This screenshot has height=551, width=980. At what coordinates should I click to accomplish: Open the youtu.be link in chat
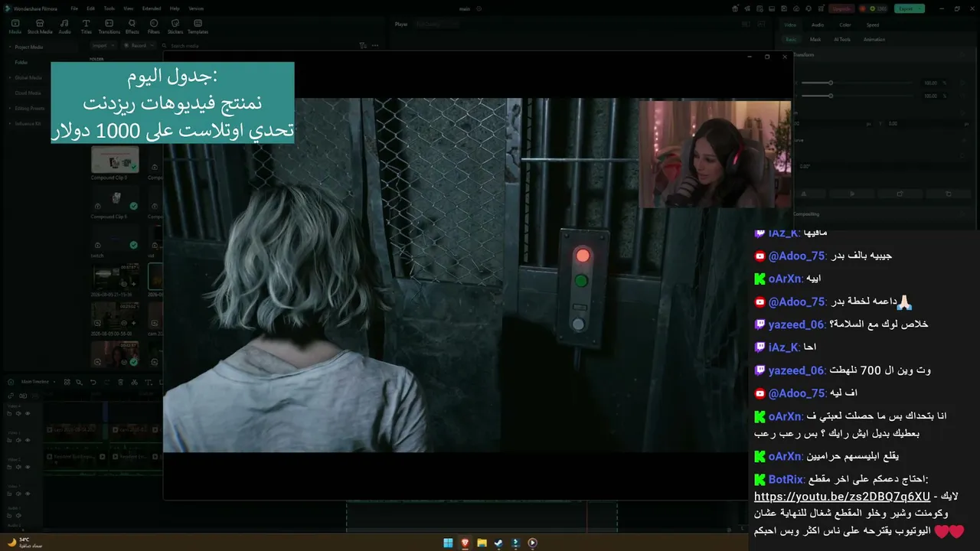pyautogui.click(x=842, y=497)
